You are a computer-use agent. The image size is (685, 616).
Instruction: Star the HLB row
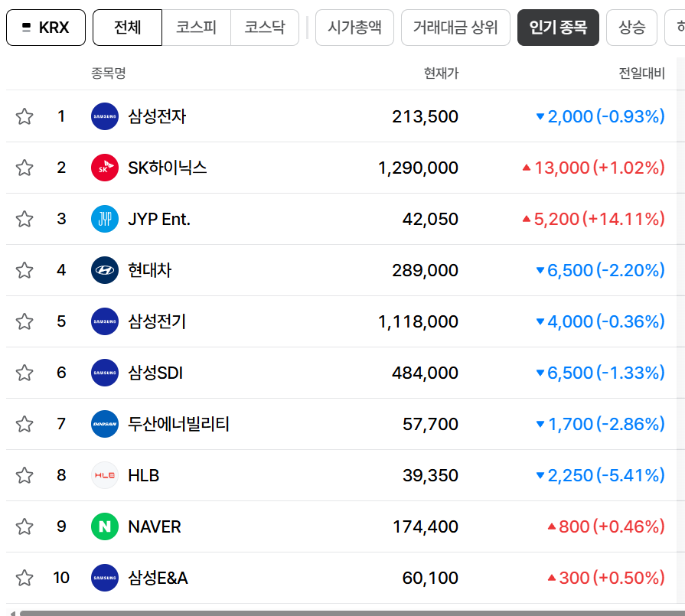[x=24, y=475]
